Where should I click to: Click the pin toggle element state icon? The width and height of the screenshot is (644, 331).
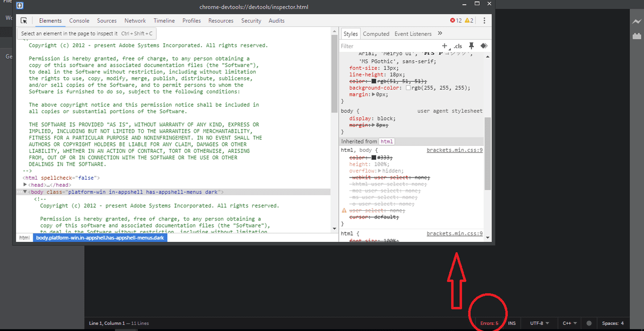coord(472,46)
